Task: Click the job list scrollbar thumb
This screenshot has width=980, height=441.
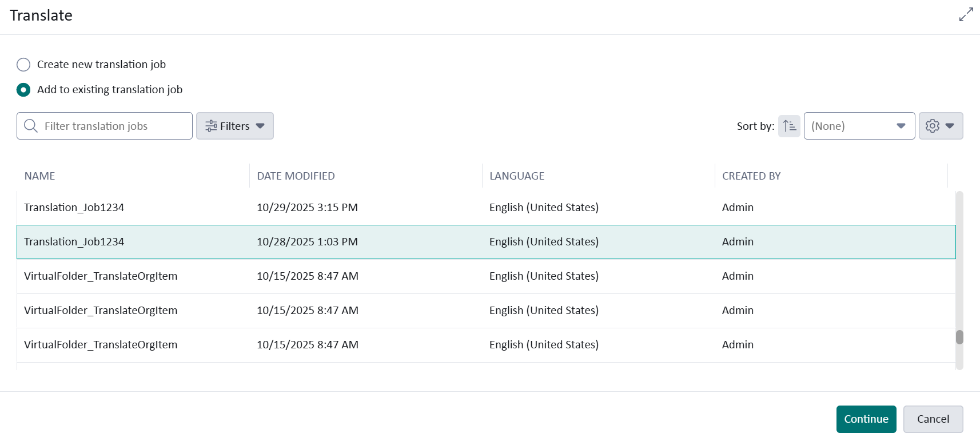Action: [959, 337]
